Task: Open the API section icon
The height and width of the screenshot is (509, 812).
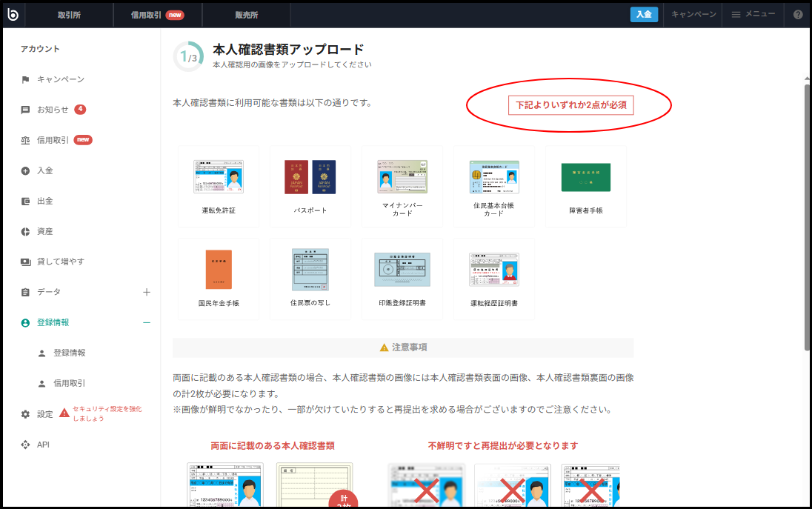Action: [25, 445]
